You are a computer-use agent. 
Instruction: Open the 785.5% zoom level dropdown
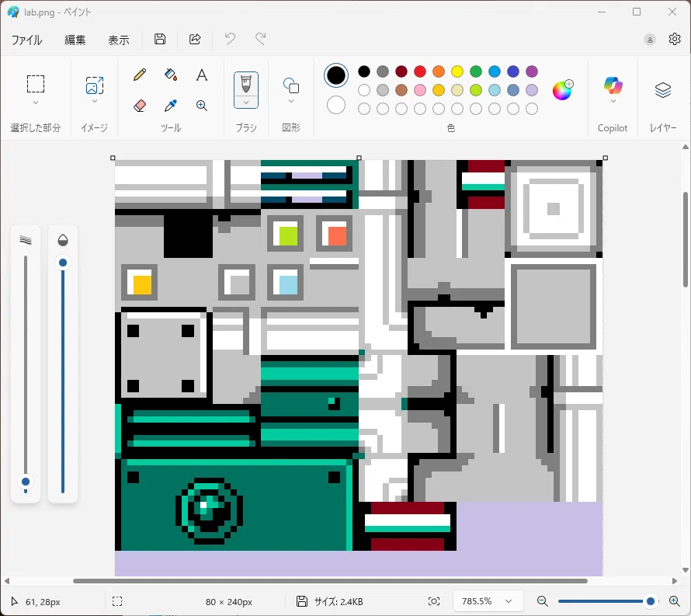[x=488, y=601]
